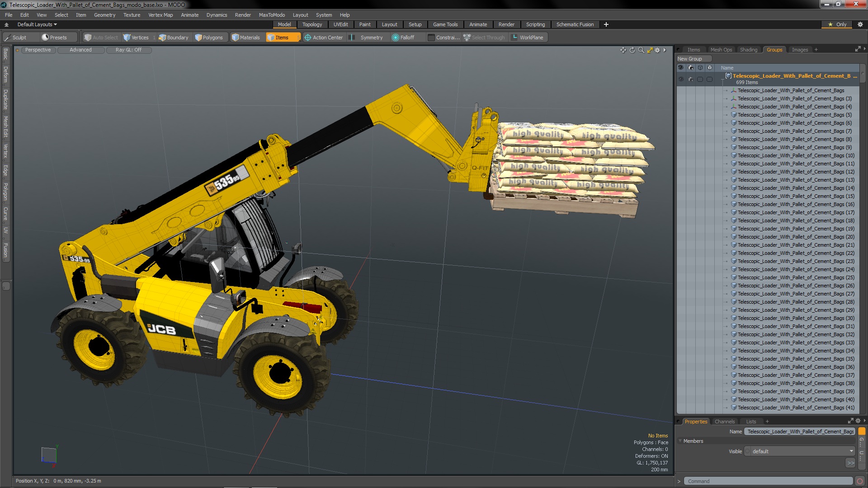The width and height of the screenshot is (868, 488).
Task: Click the viewport rotate icon
Action: tap(632, 50)
